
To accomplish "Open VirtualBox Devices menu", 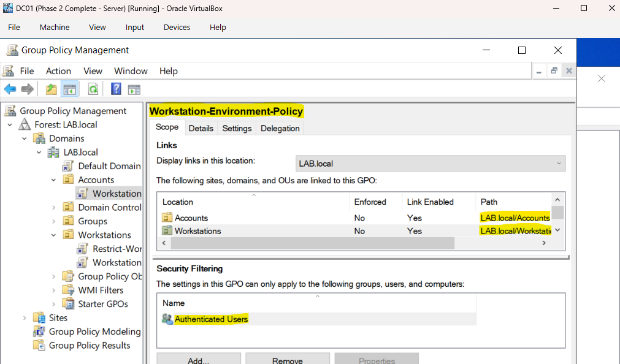I will click(177, 28).
